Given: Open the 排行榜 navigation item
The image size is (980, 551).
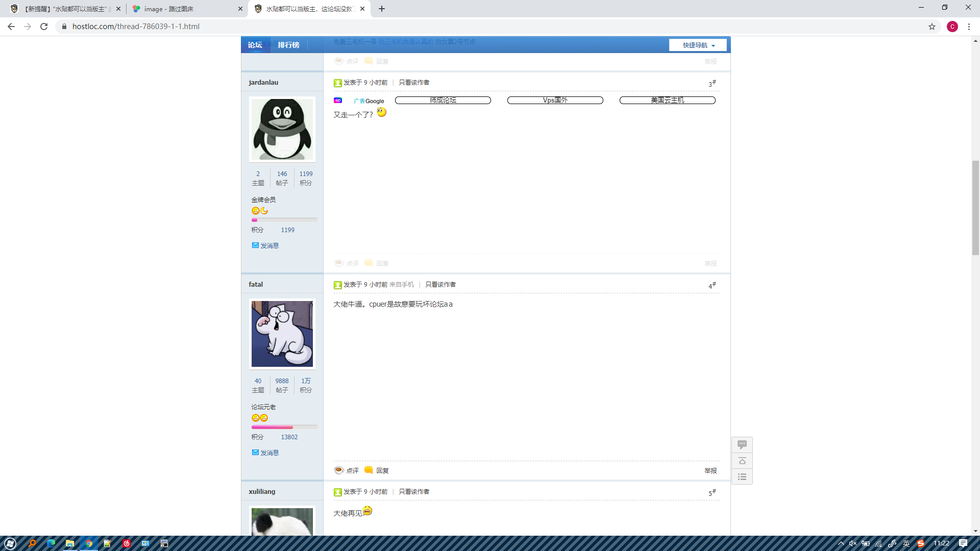Looking at the screenshot, I should 288,45.
